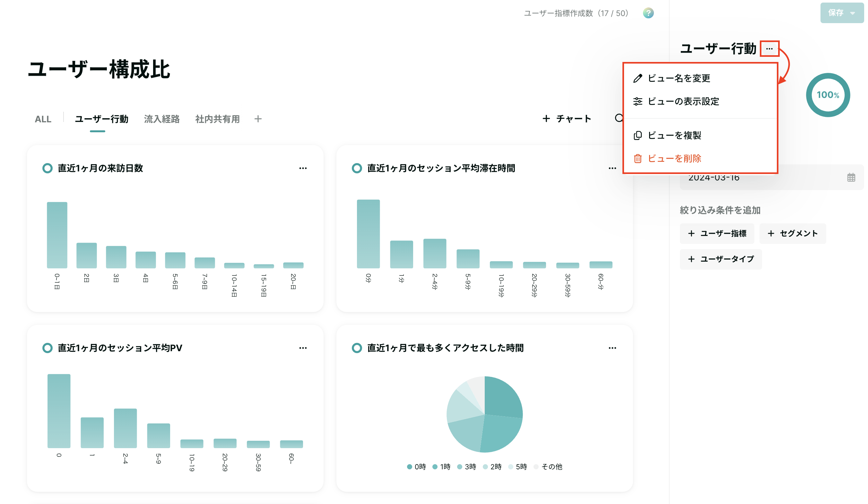The height and width of the screenshot is (504, 868).
Task: Select ビューの表示設定 menu entry
Action: tap(701, 101)
